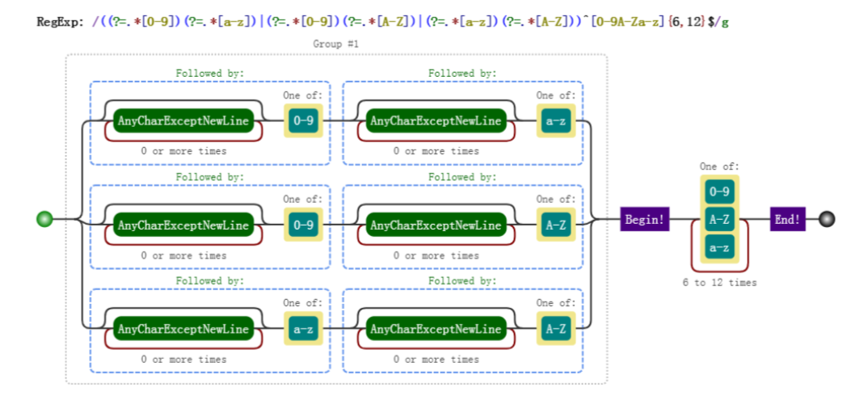Click AnyCharExceptNewLine before 0-9 in the 0-9/a-z branch
This screenshot has width=868, height=409.
[x=183, y=120]
